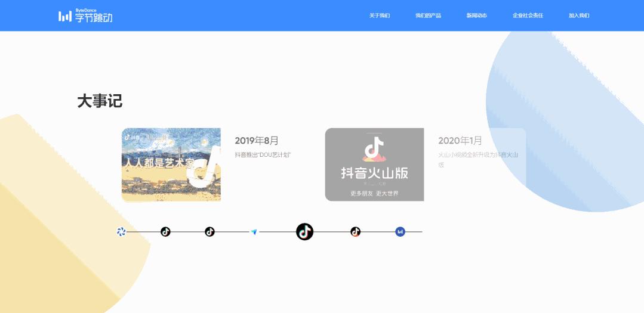Open 企业社会责任 in navigation
This screenshot has width=644, height=313.
tap(528, 16)
